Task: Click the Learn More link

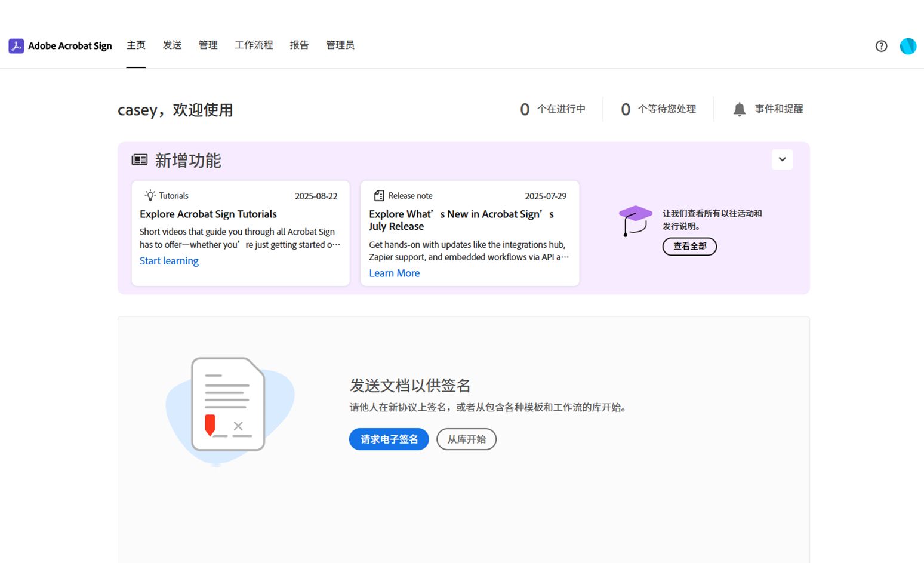Action: (395, 273)
